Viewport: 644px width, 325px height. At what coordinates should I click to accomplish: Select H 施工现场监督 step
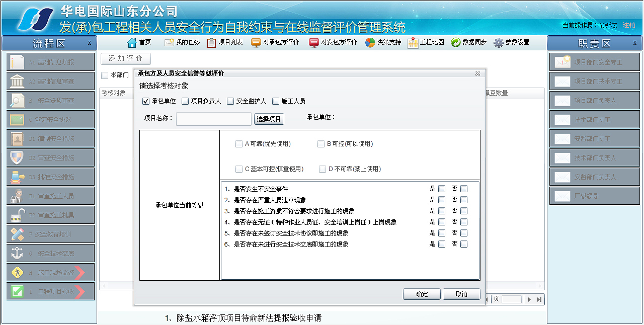click(51, 272)
